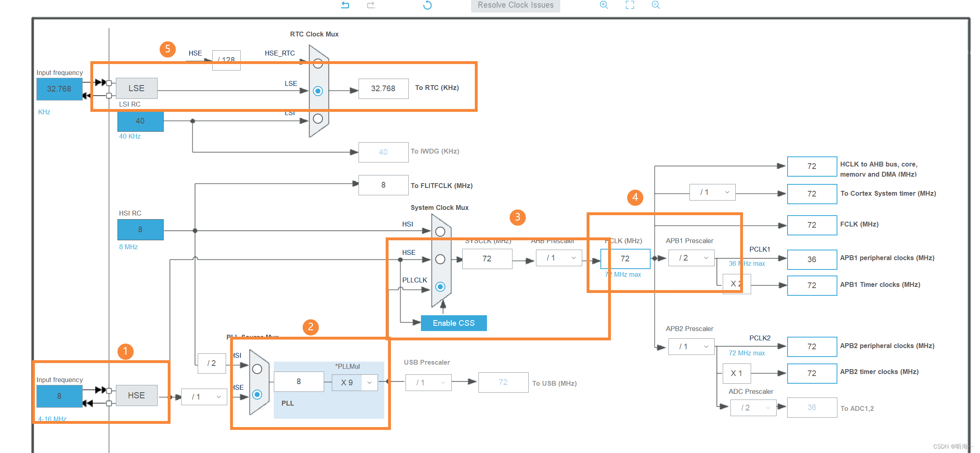Open the AHB Prescaler dropdown
This screenshot has height=453, width=980.
point(559,258)
